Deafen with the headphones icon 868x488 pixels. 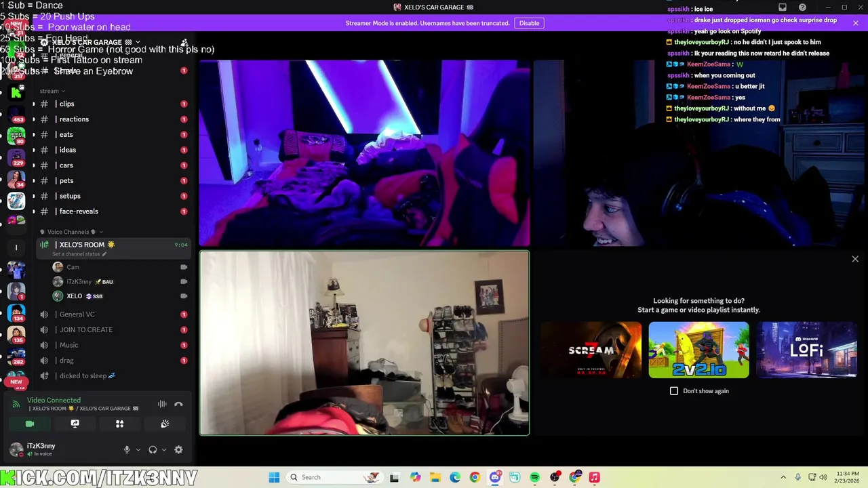153,449
